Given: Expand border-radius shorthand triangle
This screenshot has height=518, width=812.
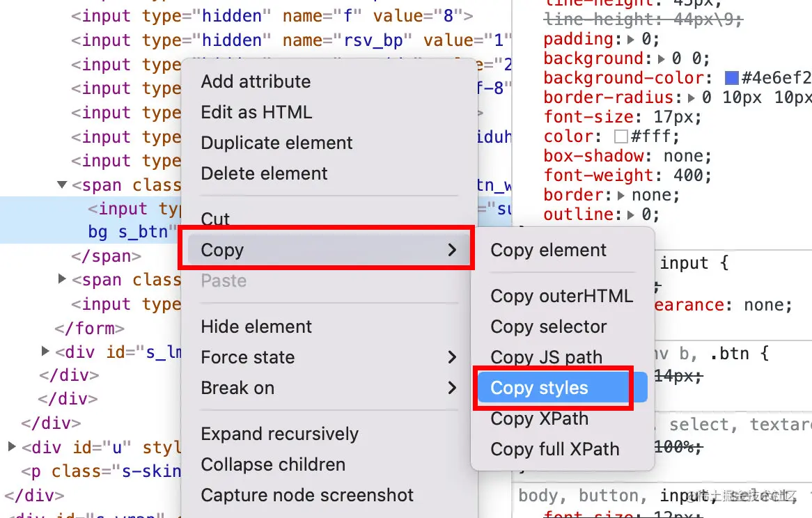Looking at the screenshot, I should point(692,97).
